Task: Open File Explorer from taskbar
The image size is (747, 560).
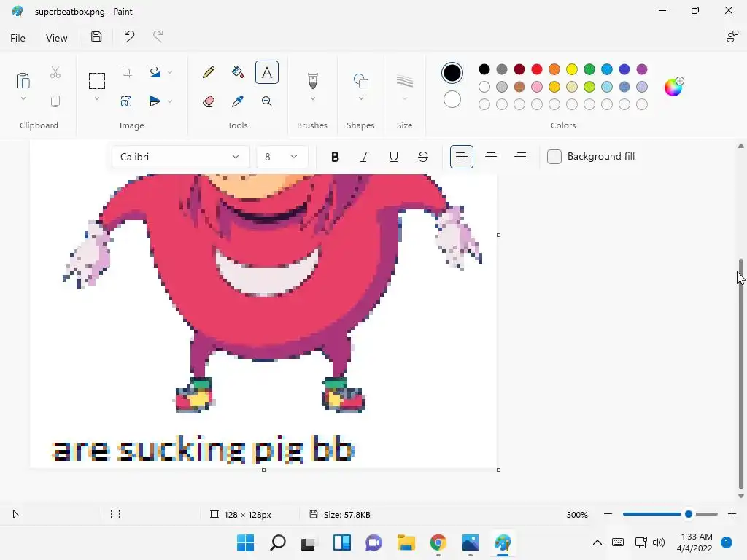Action: [406, 542]
